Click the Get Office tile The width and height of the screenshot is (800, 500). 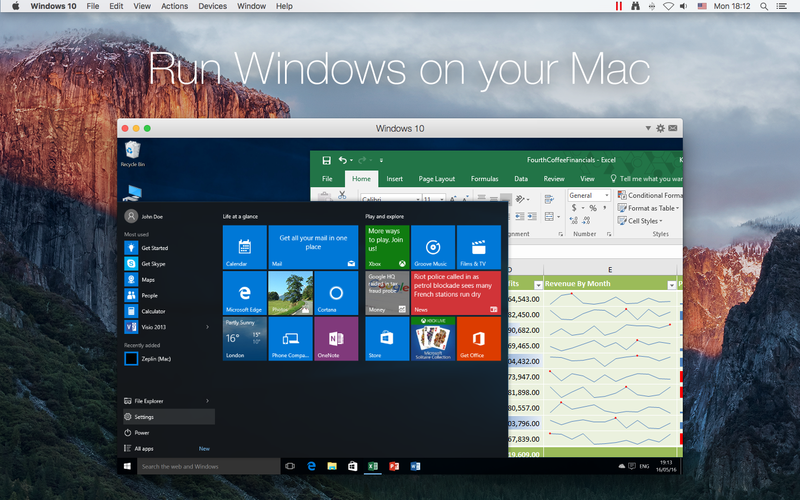pyautogui.click(x=478, y=339)
